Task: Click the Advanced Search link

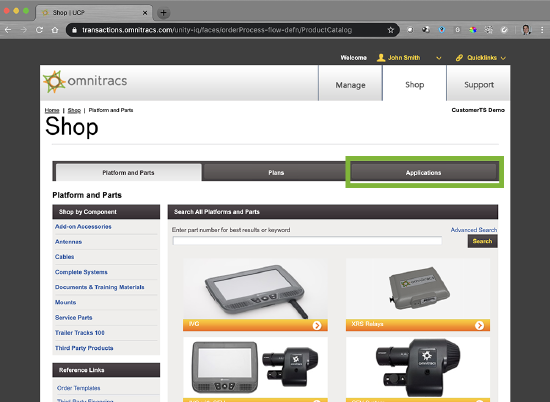Action: click(x=474, y=230)
